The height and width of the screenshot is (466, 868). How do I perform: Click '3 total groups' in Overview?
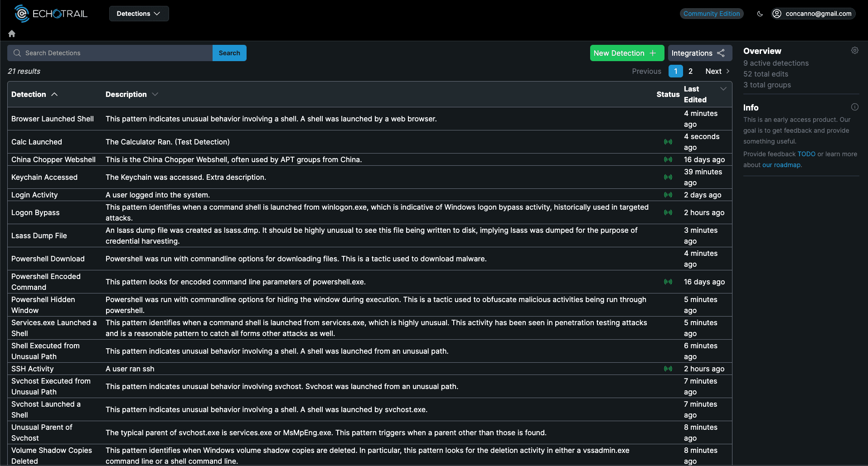click(767, 85)
